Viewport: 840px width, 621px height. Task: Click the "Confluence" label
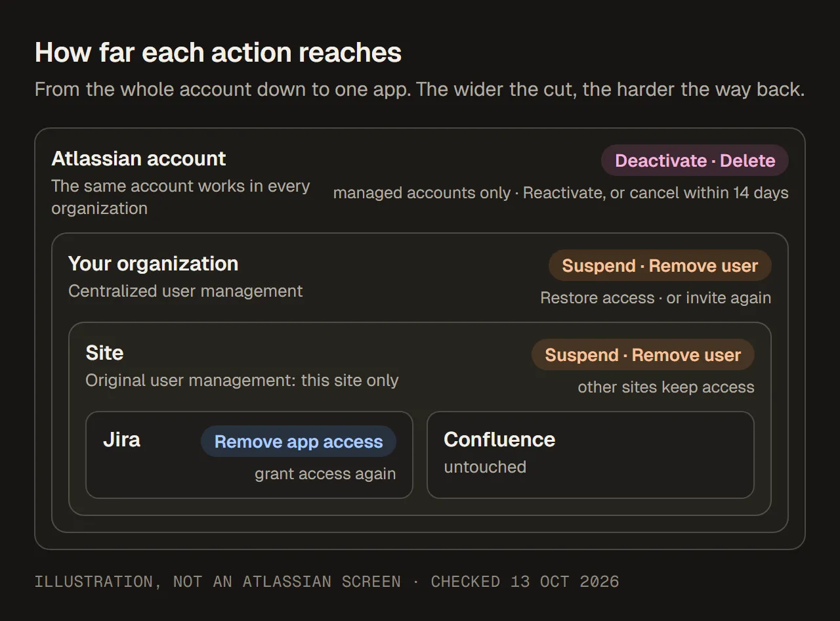[499, 440]
